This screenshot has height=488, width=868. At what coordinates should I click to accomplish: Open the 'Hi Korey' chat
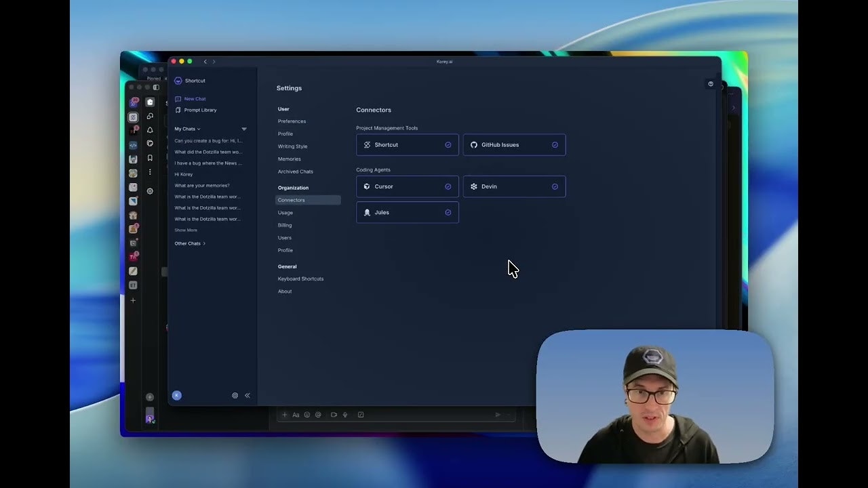[184, 174]
